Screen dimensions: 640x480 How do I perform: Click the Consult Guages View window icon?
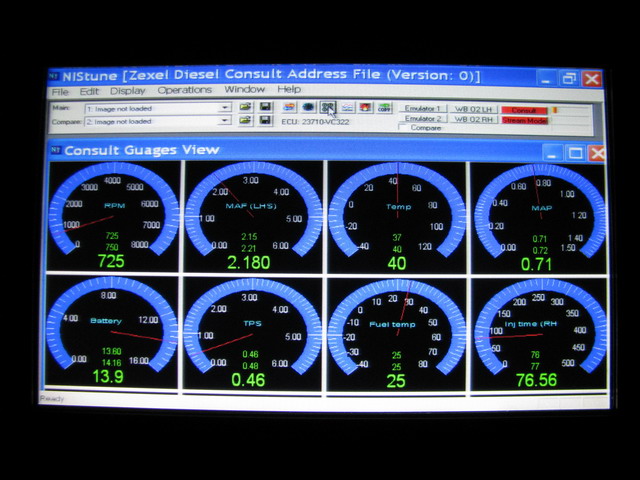click(56, 150)
